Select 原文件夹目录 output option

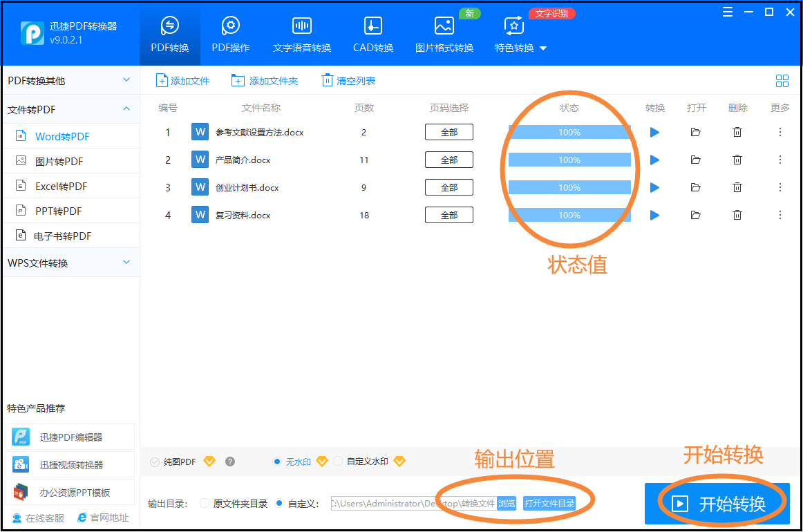tap(205, 503)
